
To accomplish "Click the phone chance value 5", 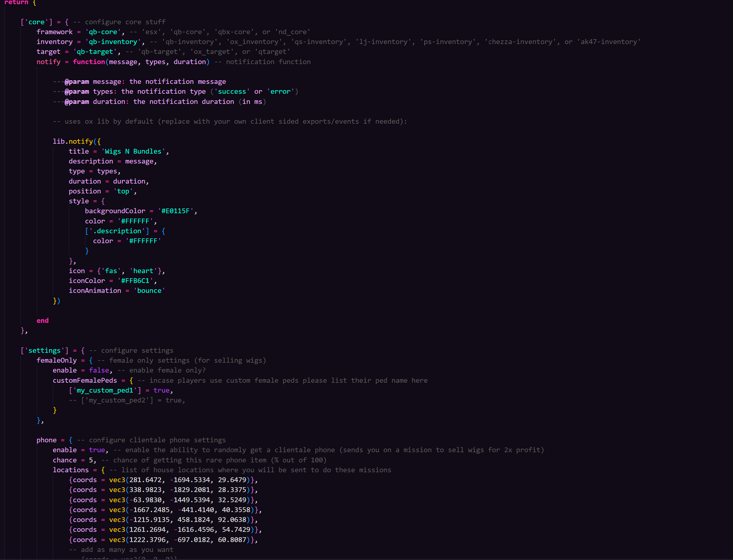I will tap(91, 460).
